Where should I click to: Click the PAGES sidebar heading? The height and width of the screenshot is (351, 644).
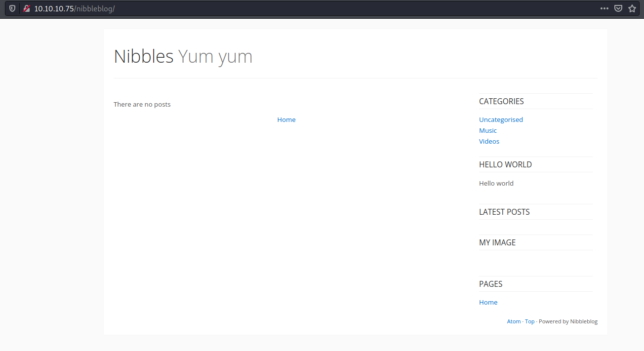[x=491, y=284]
